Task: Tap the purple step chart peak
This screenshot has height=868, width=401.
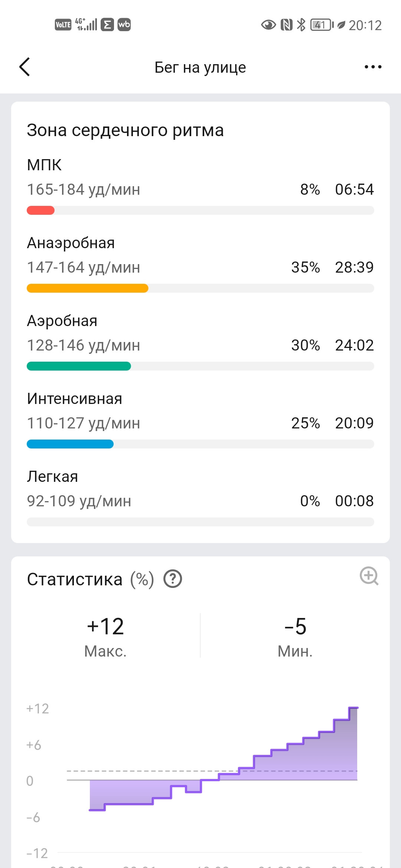Action: pyautogui.click(x=353, y=708)
